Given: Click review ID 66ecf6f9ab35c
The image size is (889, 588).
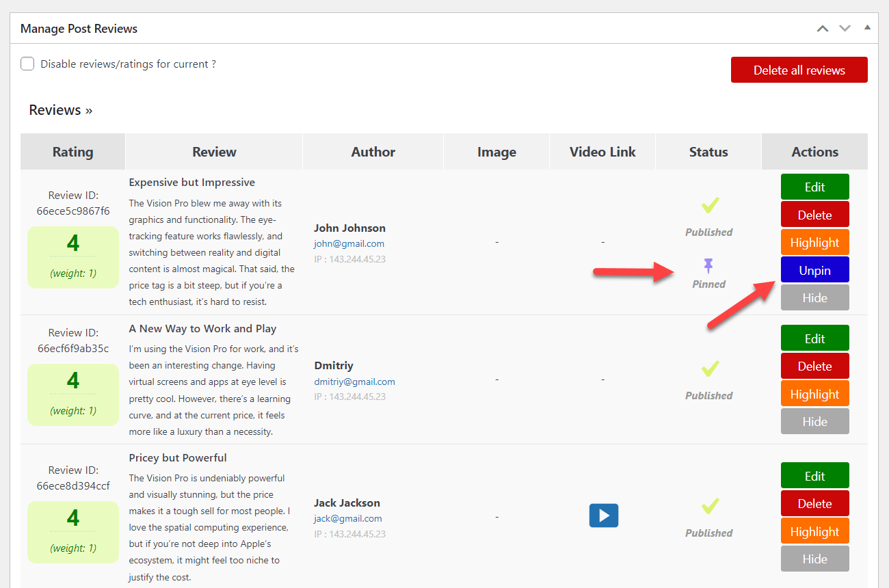Looking at the screenshot, I should point(73,349).
